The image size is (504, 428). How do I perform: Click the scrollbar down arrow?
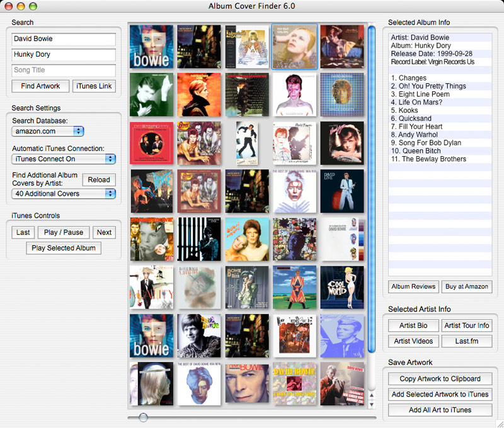(372, 405)
